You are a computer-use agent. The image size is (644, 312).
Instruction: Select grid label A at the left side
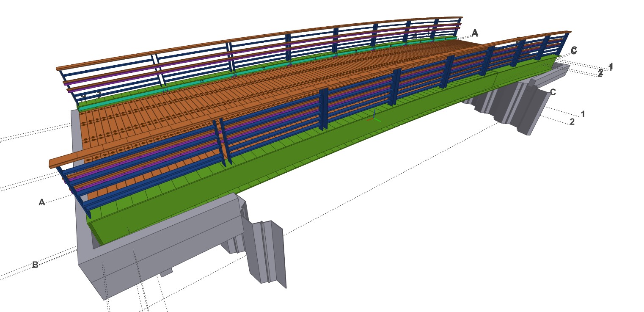pos(42,203)
